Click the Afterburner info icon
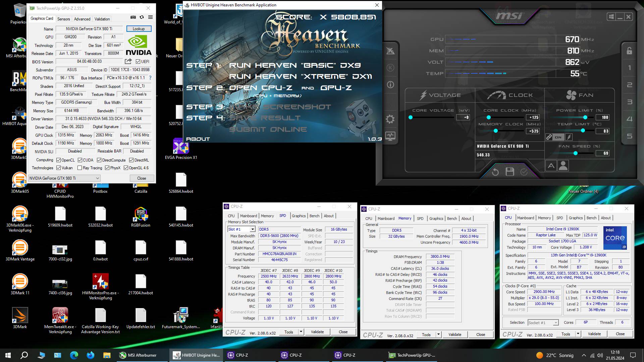This screenshot has width=644, height=362. point(390,85)
